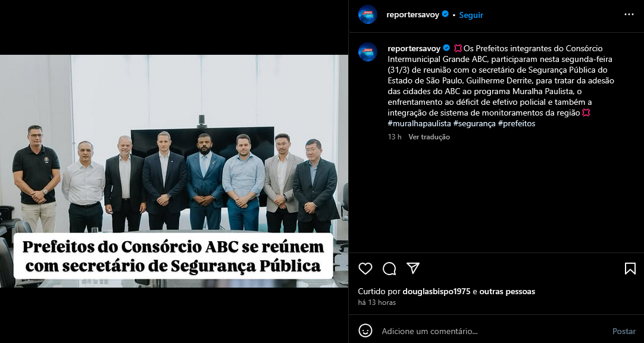Click the caption's reportersavoy avatar
The image size is (644, 343).
[x=368, y=52]
